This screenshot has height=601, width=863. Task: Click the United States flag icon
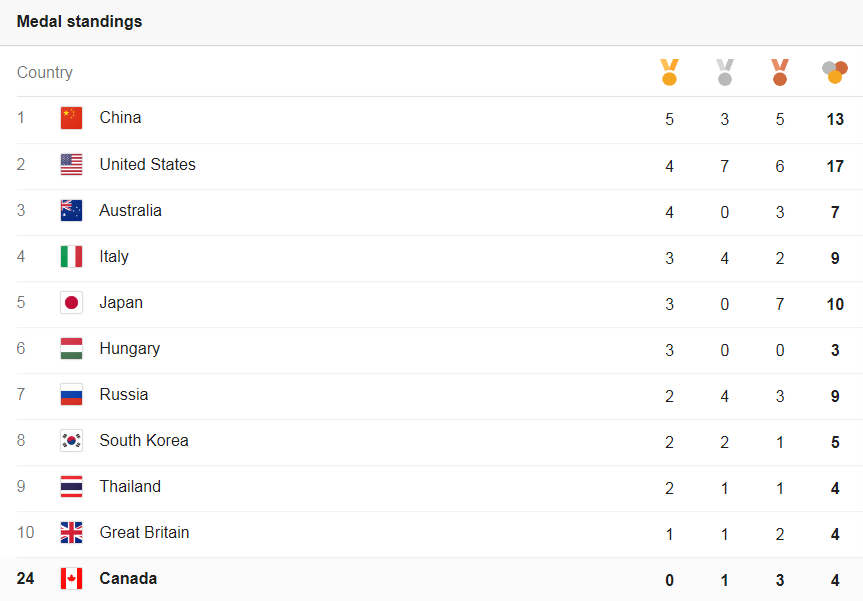(x=71, y=165)
